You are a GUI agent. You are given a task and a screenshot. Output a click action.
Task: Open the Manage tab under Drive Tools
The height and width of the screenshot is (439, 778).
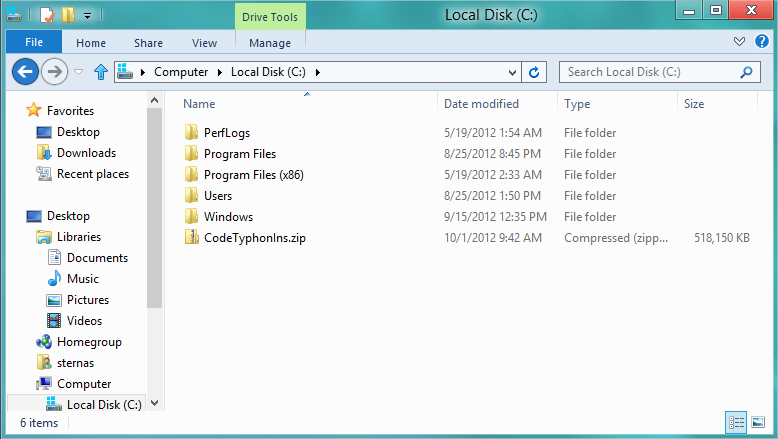[x=270, y=43]
